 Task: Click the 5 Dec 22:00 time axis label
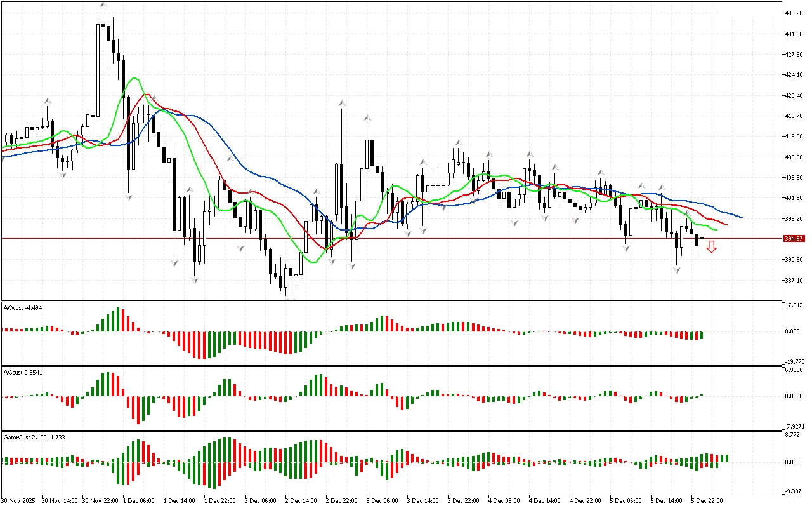707,500
